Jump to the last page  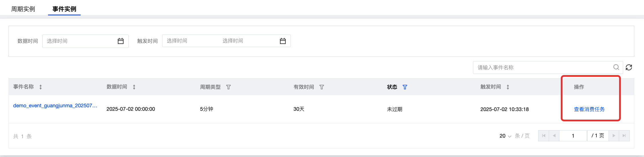[624, 136]
